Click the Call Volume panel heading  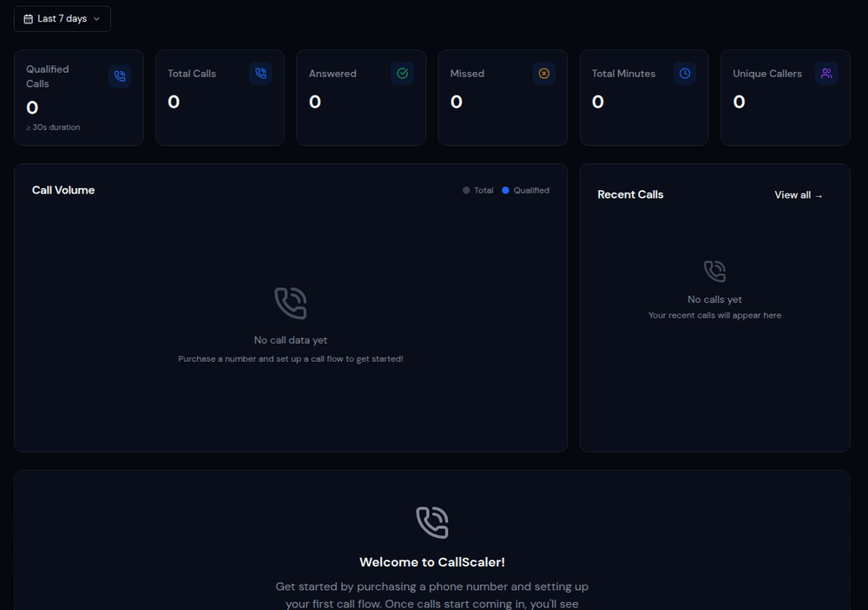tap(63, 190)
